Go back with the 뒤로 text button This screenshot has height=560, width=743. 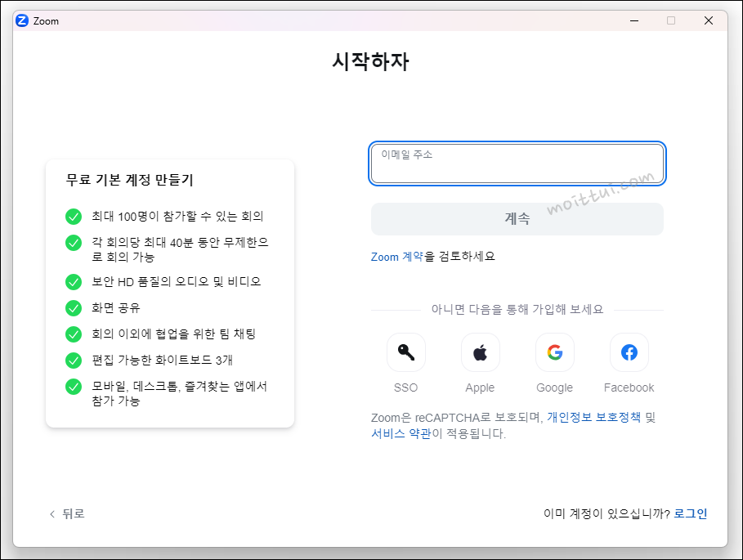point(74,513)
